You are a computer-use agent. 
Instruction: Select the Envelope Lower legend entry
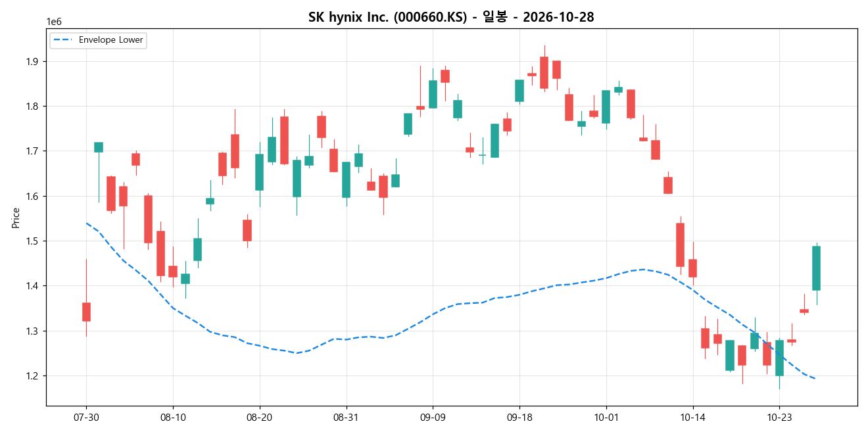(x=98, y=40)
